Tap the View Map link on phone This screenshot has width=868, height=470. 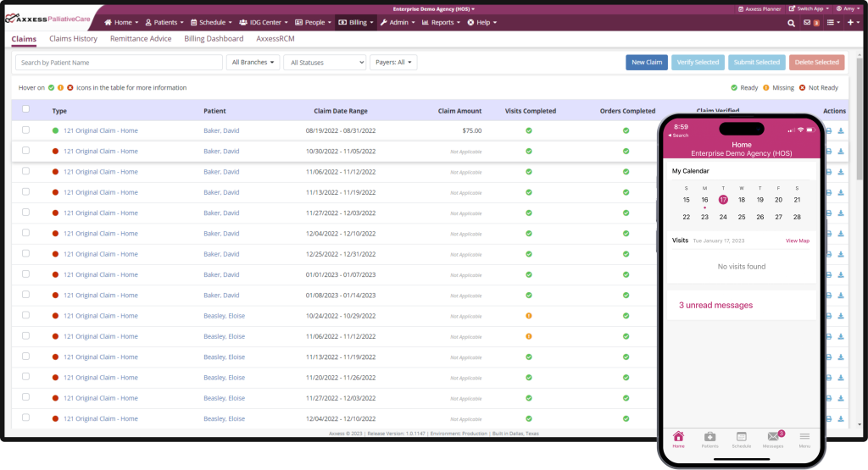pos(797,241)
